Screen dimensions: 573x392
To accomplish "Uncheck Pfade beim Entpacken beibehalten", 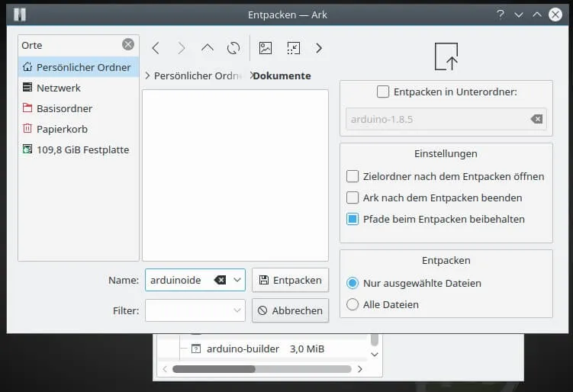I will point(352,219).
